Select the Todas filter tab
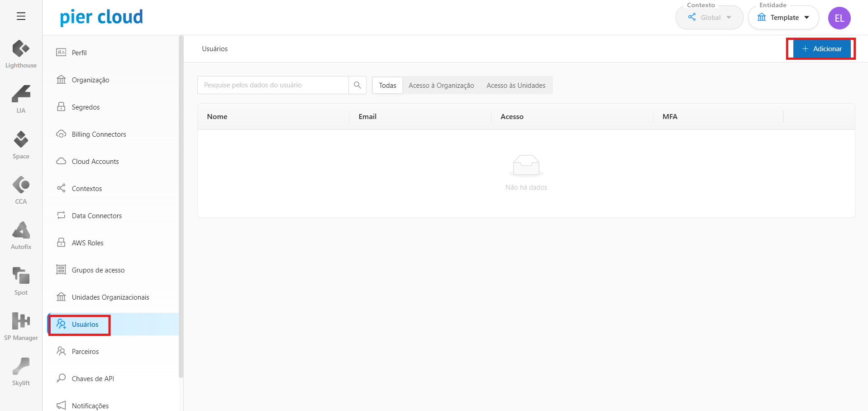Viewport: 868px width, 411px height. [387, 86]
